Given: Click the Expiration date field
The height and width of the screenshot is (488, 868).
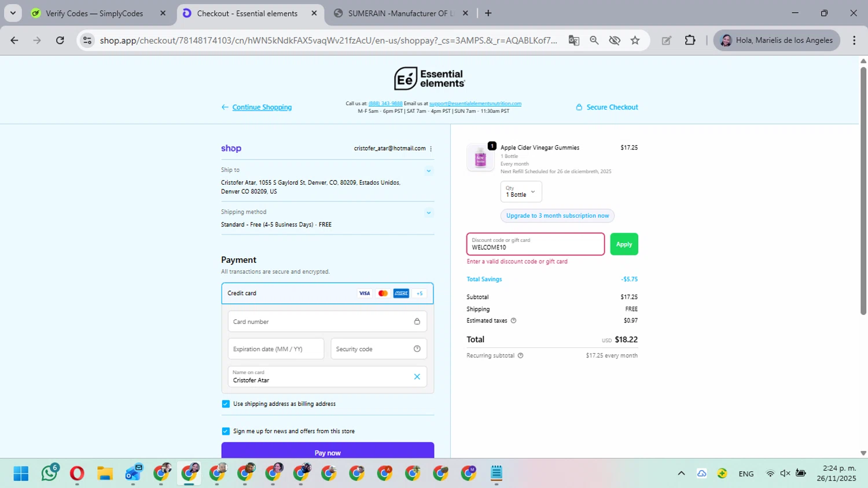Looking at the screenshot, I should [x=275, y=348].
